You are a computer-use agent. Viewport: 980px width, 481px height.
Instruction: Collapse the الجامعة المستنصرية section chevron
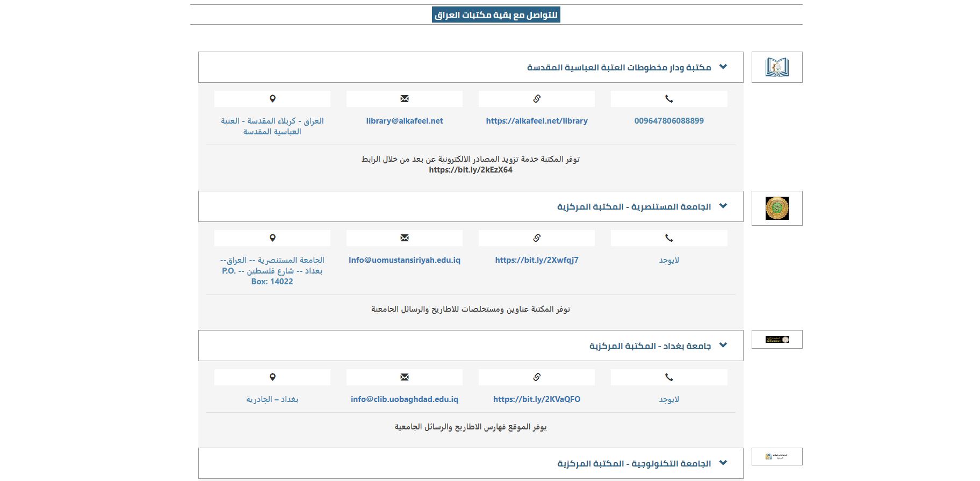(723, 206)
